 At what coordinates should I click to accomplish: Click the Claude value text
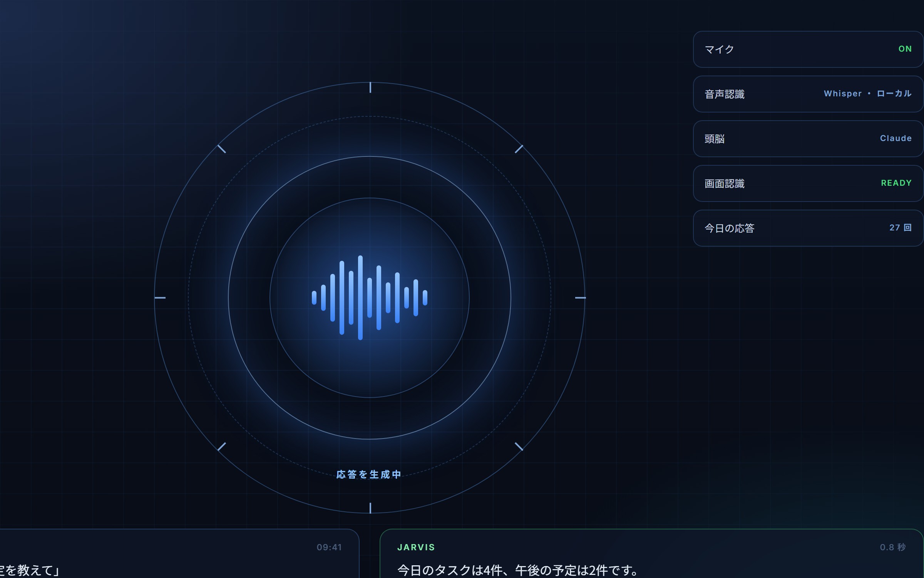coord(896,138)
